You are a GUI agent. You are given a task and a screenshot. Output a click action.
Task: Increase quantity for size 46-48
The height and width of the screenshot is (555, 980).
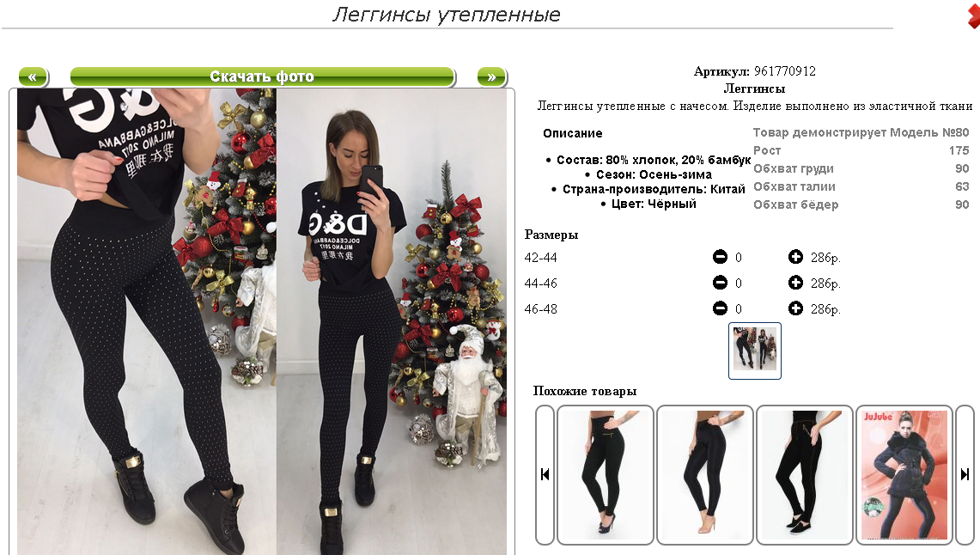tap(795, 308)
